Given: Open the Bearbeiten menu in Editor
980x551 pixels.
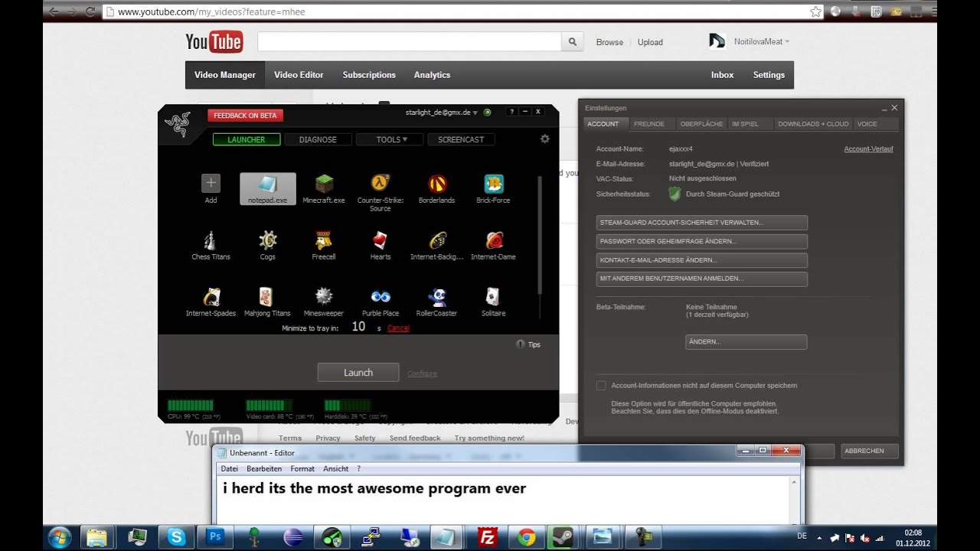Looking at the screenshot, I should click(264, 468).
